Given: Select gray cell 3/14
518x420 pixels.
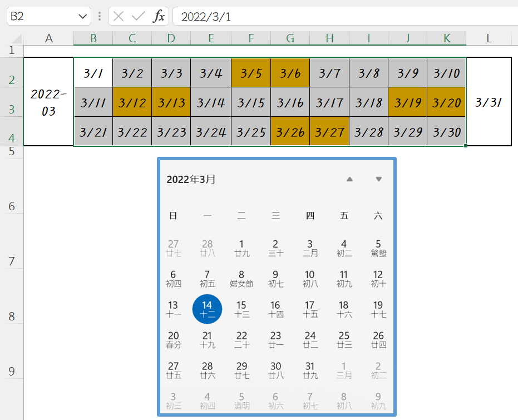Looking at the screenshot, I should point(211,102).
